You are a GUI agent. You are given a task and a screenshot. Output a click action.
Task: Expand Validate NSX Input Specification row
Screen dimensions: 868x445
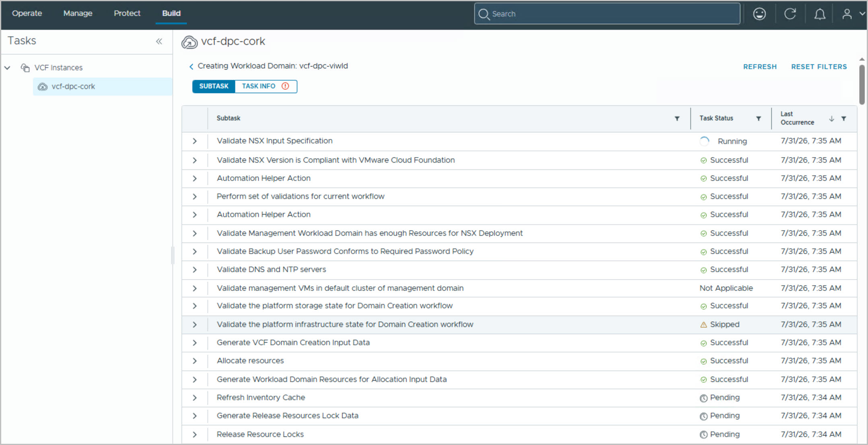(195, 141)
